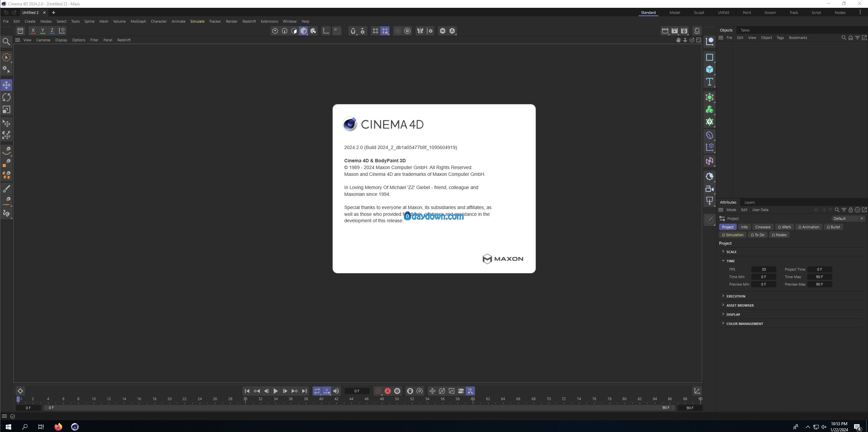Select the Paint brush tool

pyautogui.click(x=6, y=188)
